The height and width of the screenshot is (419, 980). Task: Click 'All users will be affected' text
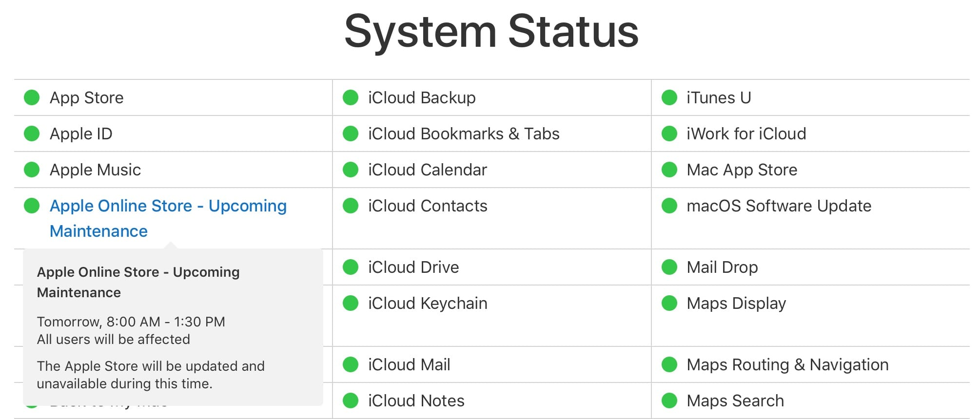point(114,339)
